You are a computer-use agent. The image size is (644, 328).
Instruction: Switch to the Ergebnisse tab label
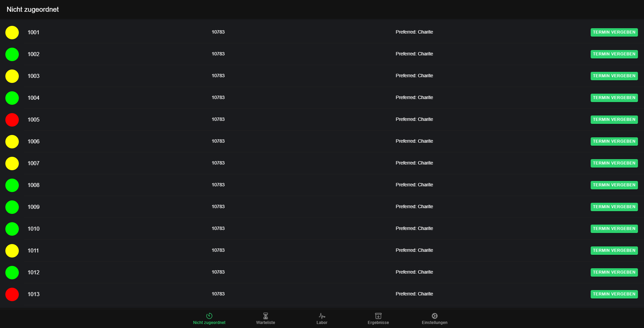[x=378, y=323]
